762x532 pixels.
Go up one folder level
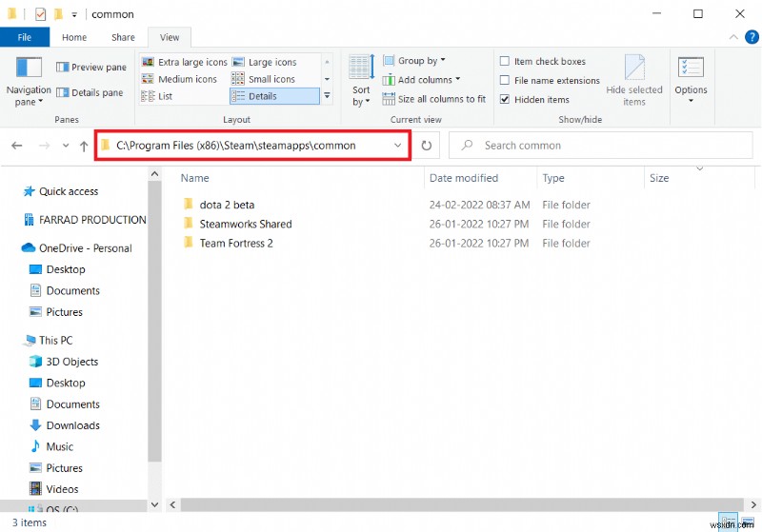pyautogui.click(x=84, y=146)
